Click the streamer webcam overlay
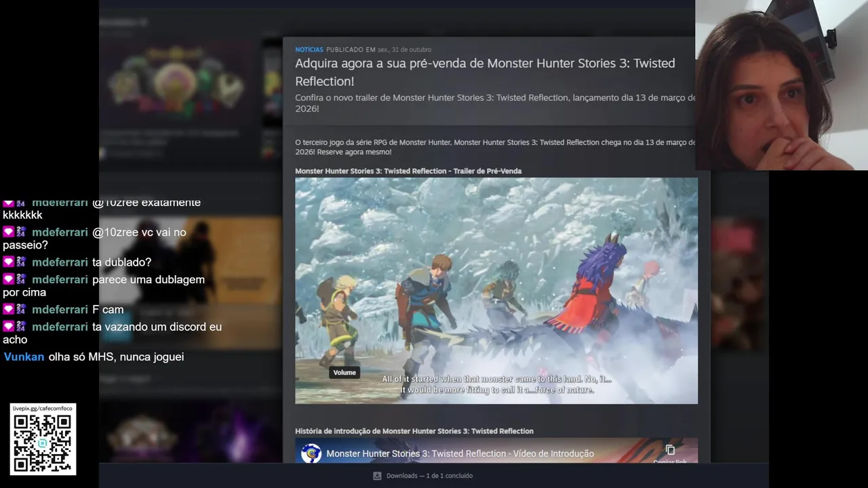This screenshot has width=868, height=488. pos(781,85)
